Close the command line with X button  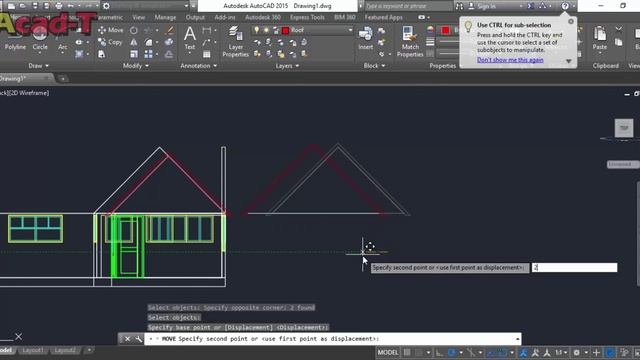(127, 339)
